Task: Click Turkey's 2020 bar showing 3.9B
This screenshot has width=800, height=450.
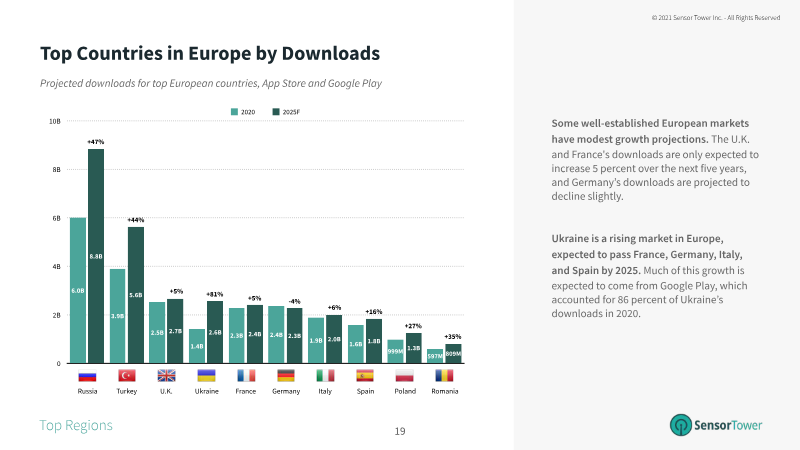Action: (x=118, y=315)
